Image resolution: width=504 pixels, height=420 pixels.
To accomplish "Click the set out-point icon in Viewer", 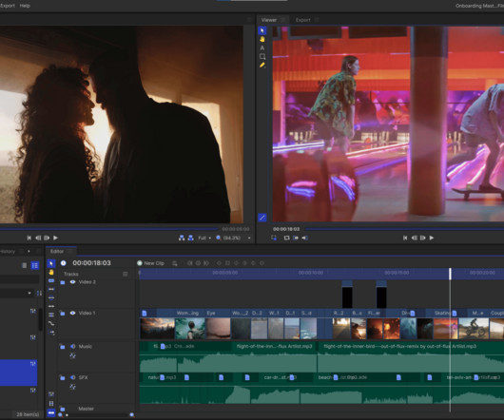I will coord(304,238).
